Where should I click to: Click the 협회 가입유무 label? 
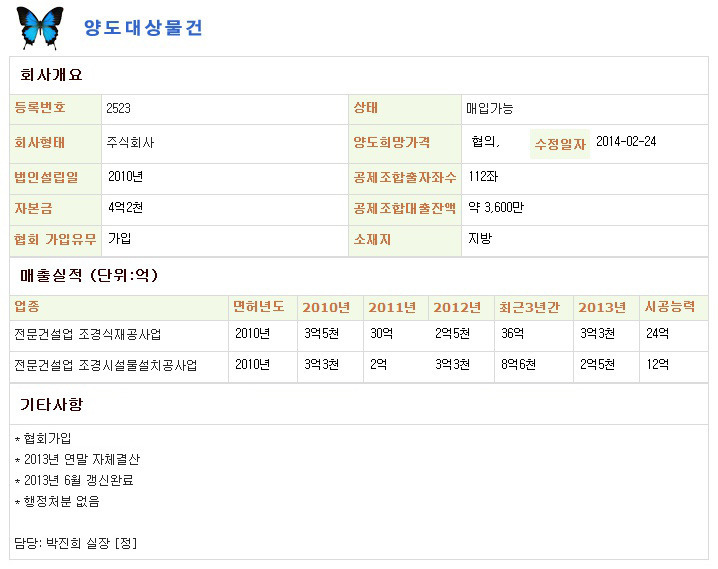click(55, 239)
